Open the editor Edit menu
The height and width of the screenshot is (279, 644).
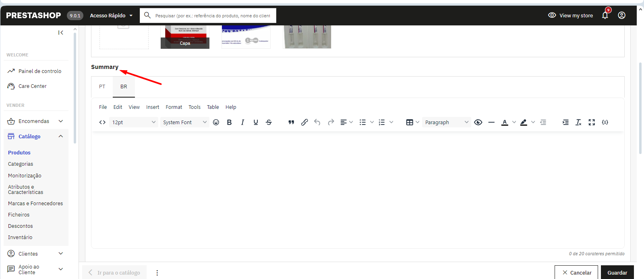(118, 107)
